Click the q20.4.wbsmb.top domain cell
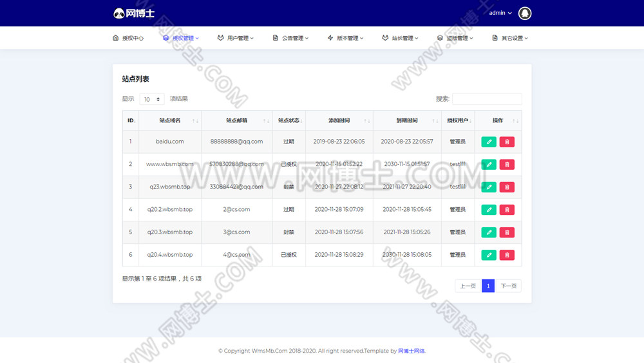The image size is (644, 363). (170, 254)
